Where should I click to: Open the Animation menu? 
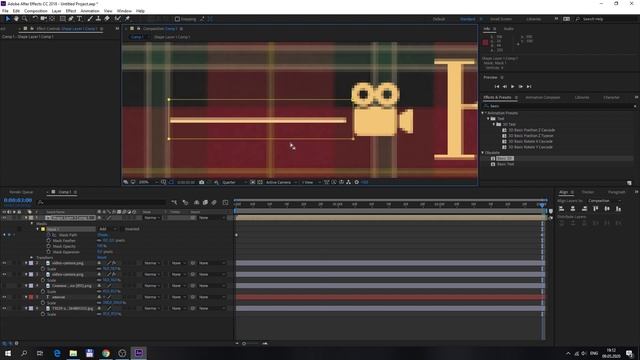point(90,11)
